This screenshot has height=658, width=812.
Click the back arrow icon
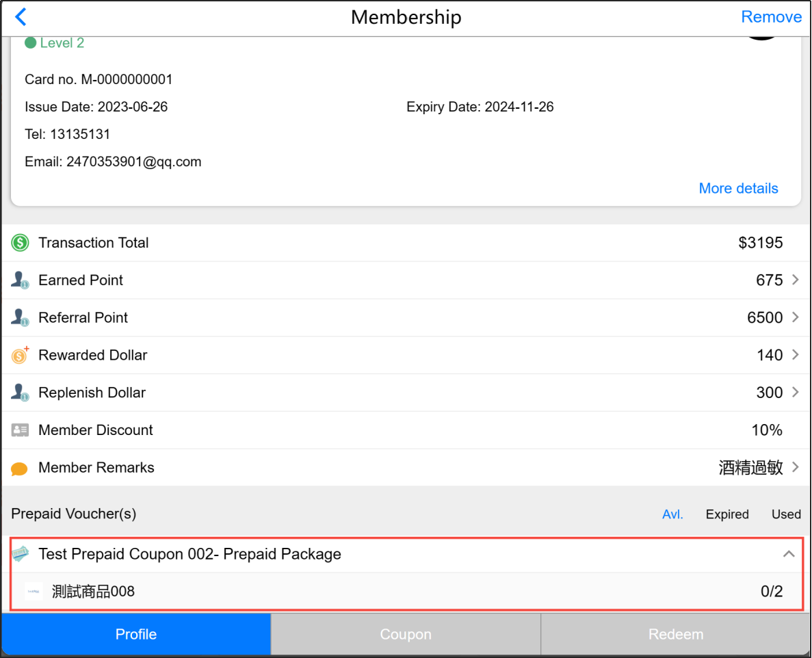coord(21,17)
